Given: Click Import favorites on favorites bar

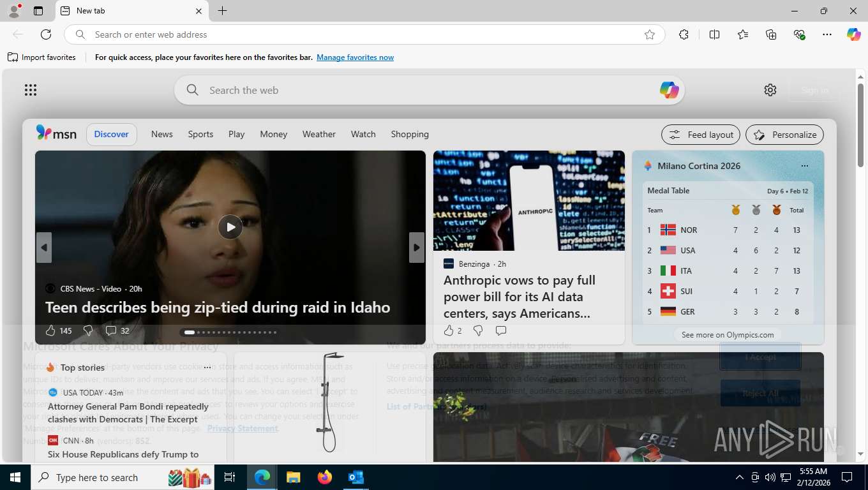Looking at the screenshot, I should (42, 57).
